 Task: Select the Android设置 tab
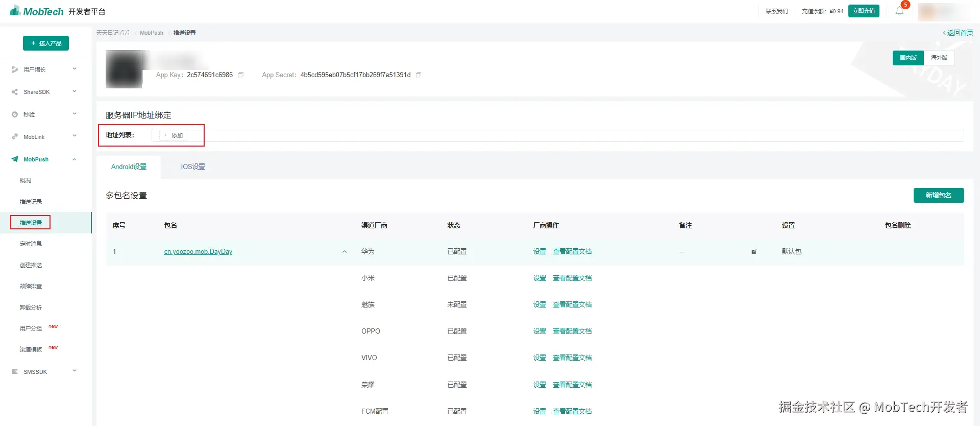tap(129, 167)
